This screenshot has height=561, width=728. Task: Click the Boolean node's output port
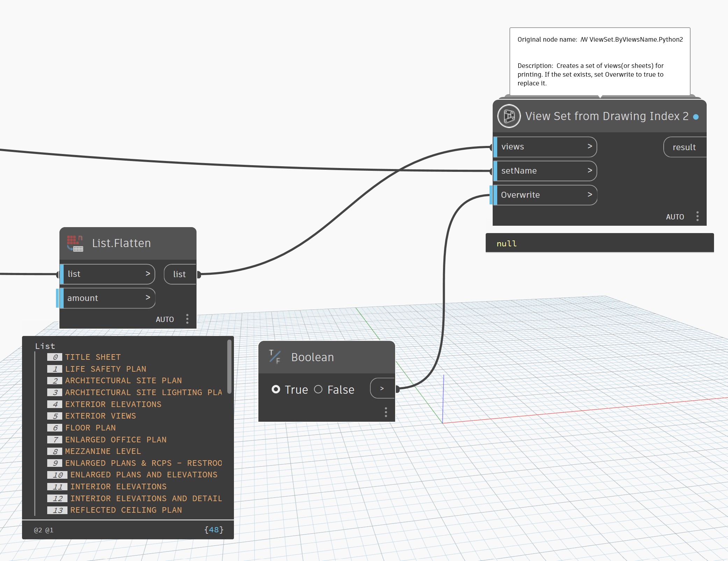coord(398,388)
